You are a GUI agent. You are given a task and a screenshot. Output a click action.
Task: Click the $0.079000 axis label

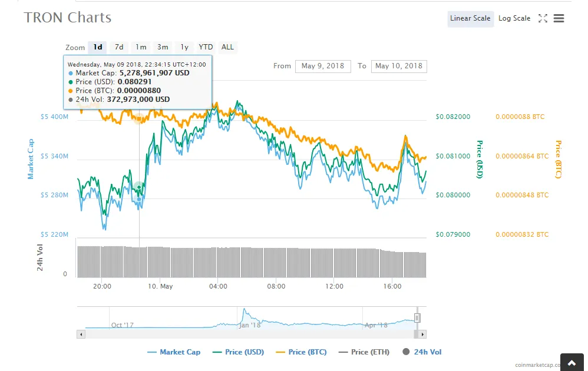452,234
